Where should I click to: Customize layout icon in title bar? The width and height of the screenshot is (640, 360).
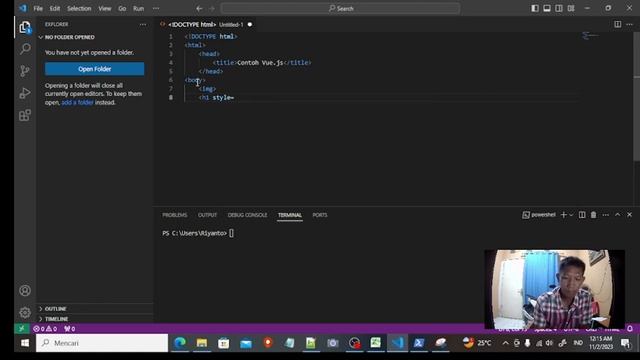(x=571, y=8)
